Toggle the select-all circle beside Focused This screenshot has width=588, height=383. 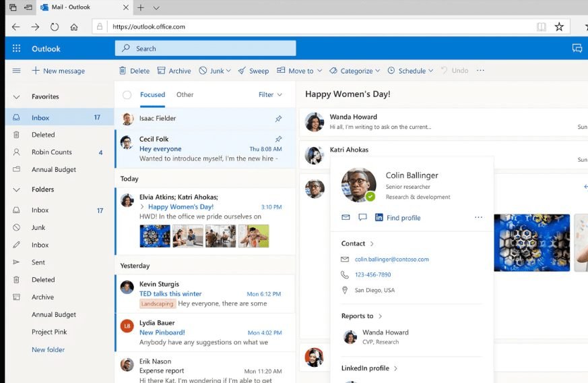(x=127, y=95)
